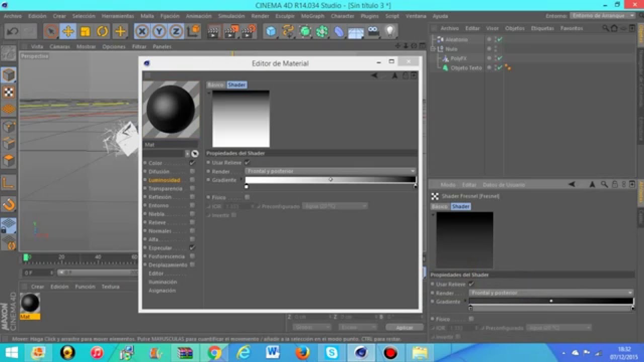Select the Polygons mode orange cube icon

click(x=9, y=161)
